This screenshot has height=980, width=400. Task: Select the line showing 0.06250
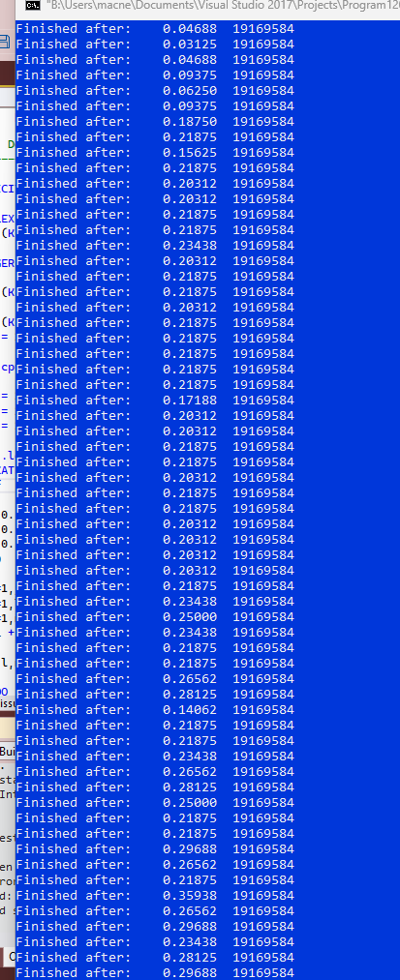[x=155, y=91]
